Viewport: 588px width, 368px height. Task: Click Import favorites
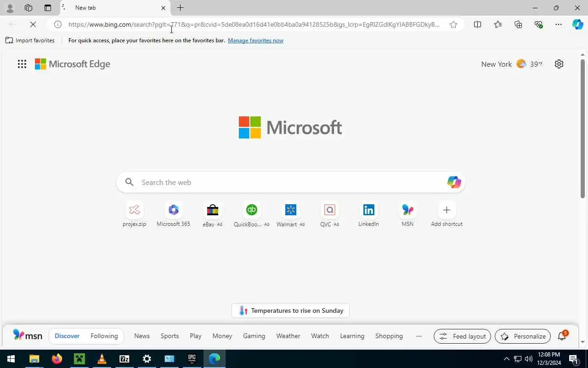(30, 40)
